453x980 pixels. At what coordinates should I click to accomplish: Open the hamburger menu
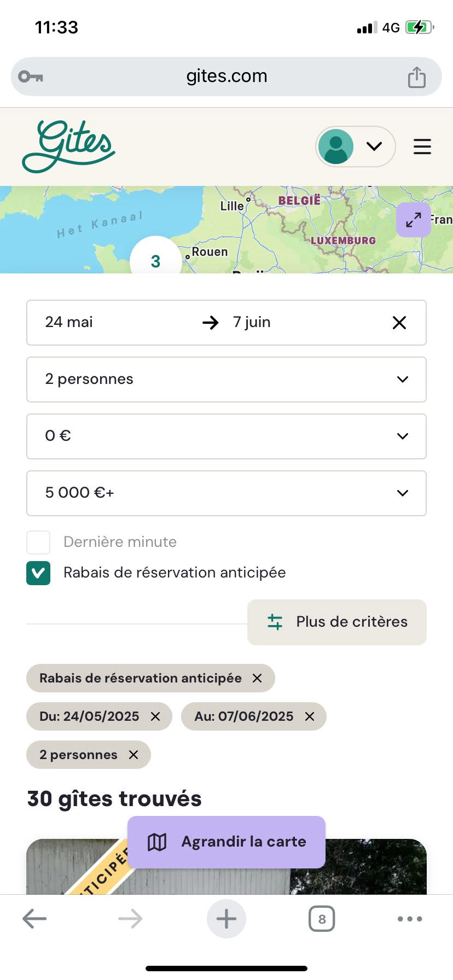pos(422,147)
